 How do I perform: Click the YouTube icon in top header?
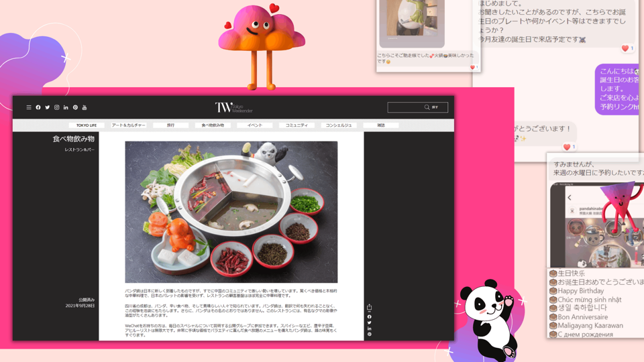pyautogui.click(x=85, y=107)
